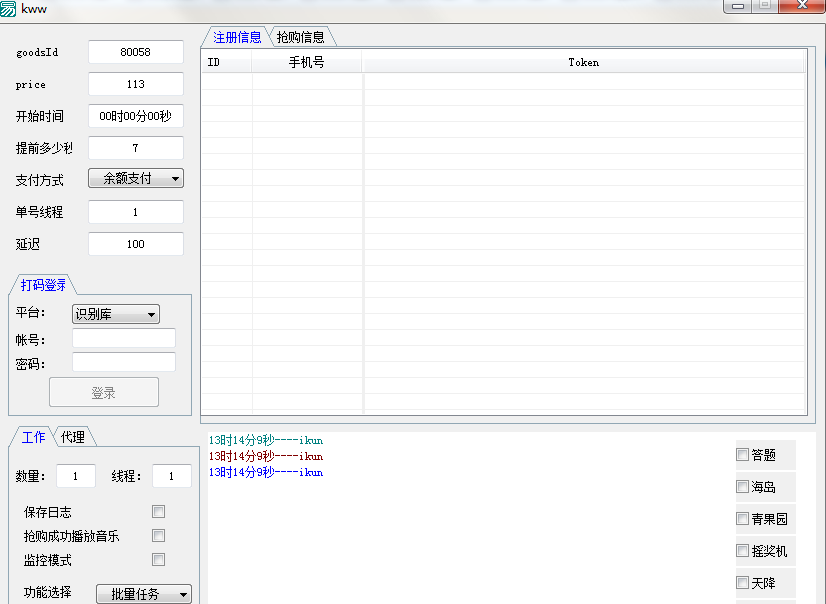Expand the 功能选择 批量任务 dropdown
The width and height of the screenshot is (826, 604).
pos(143,593)
